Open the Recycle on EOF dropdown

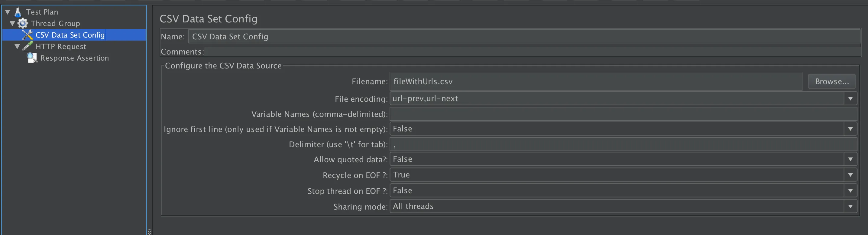click(x=850, y=175)
